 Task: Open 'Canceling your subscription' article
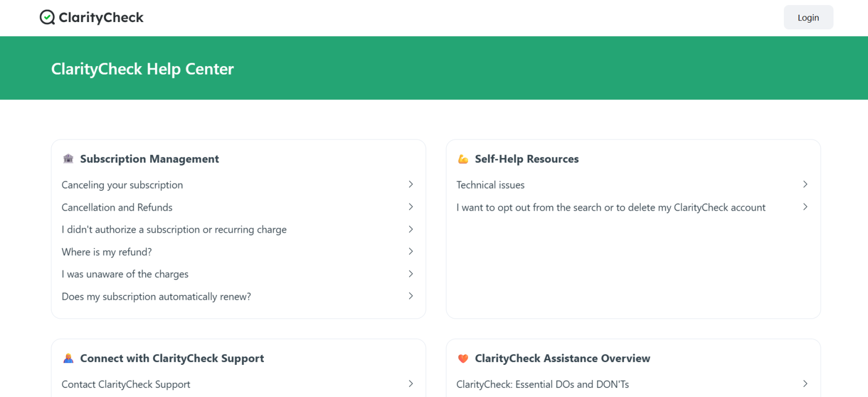[x=122, y=185]
